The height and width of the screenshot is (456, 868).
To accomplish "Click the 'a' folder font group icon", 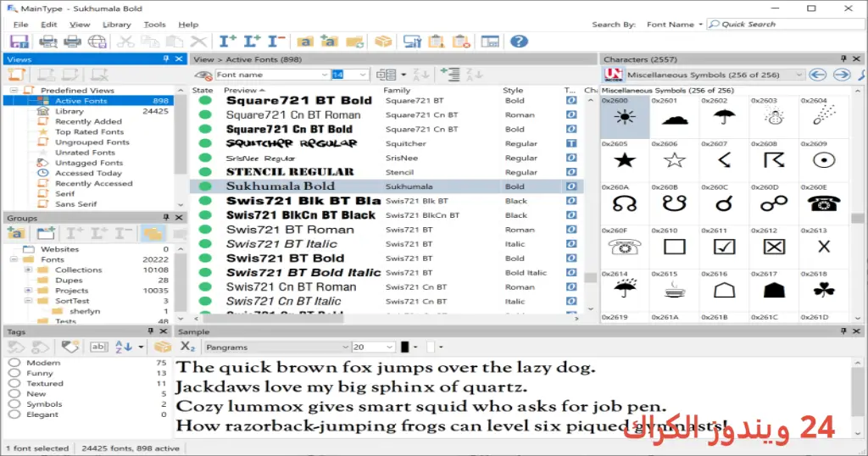I will tap(305, 42).
